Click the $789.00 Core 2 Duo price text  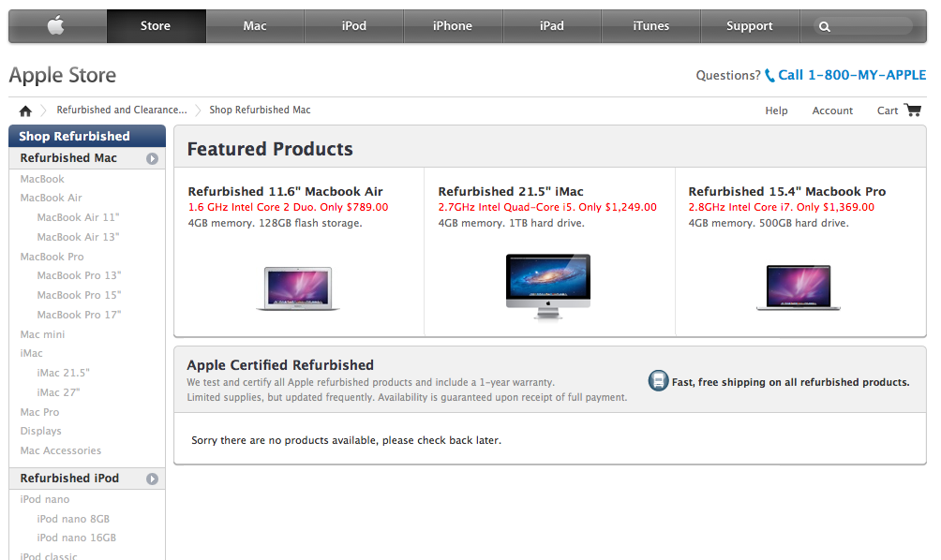pos(288,207)
